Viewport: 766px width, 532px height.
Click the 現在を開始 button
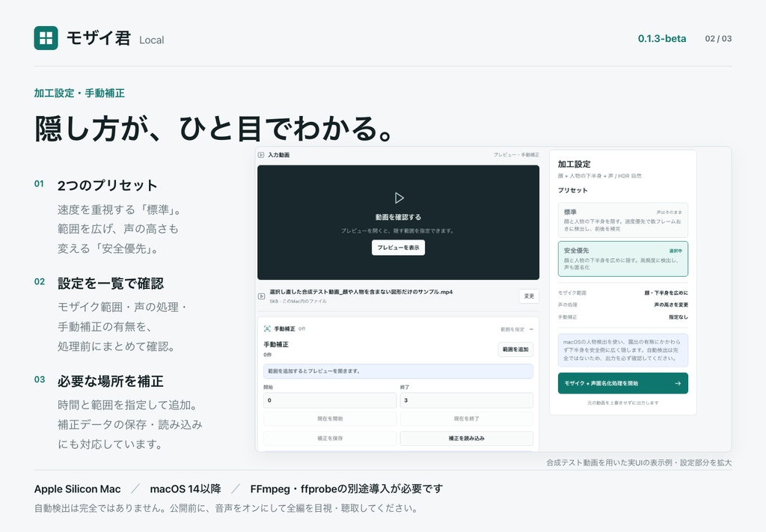(x=330, y=419)
